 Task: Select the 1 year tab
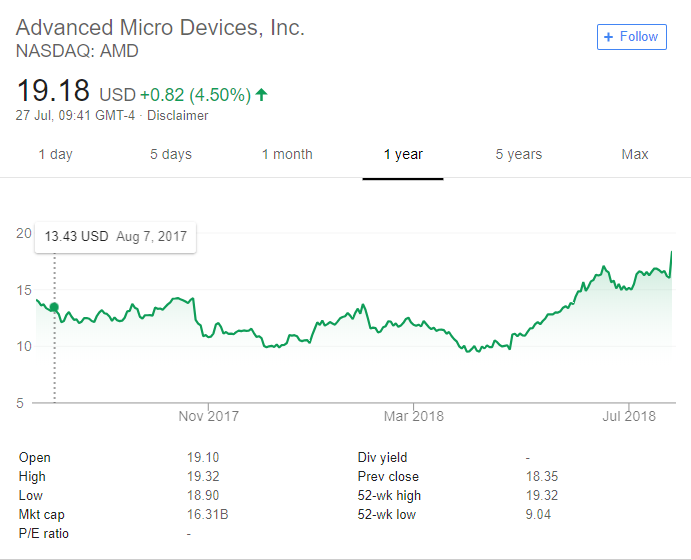pyautogui.click(x=403, y=154)
